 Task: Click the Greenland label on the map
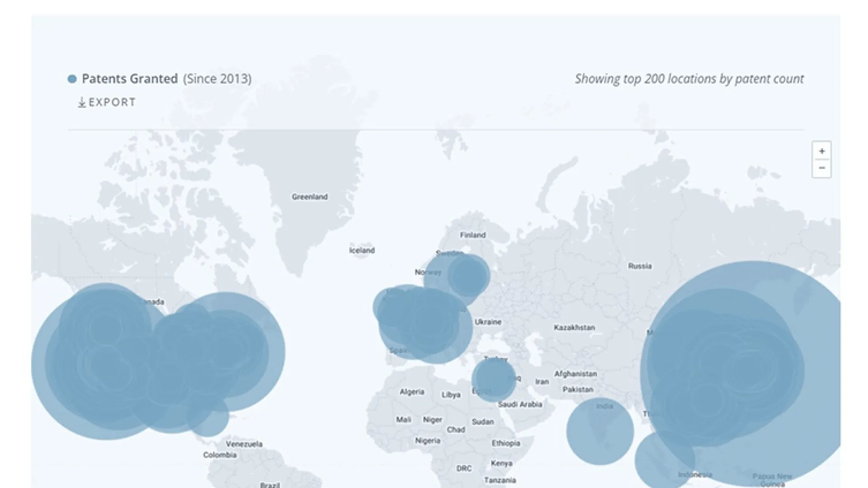pos(310,197)
